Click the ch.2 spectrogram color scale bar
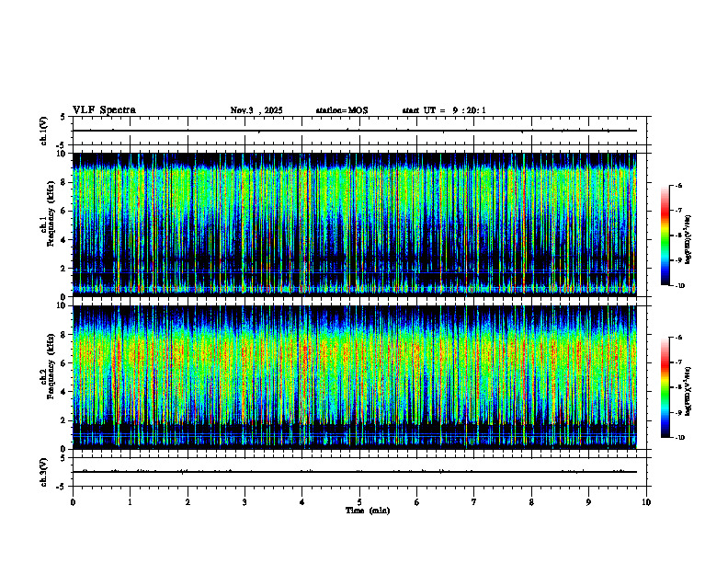The image size is (728, 563). [665, 387]
